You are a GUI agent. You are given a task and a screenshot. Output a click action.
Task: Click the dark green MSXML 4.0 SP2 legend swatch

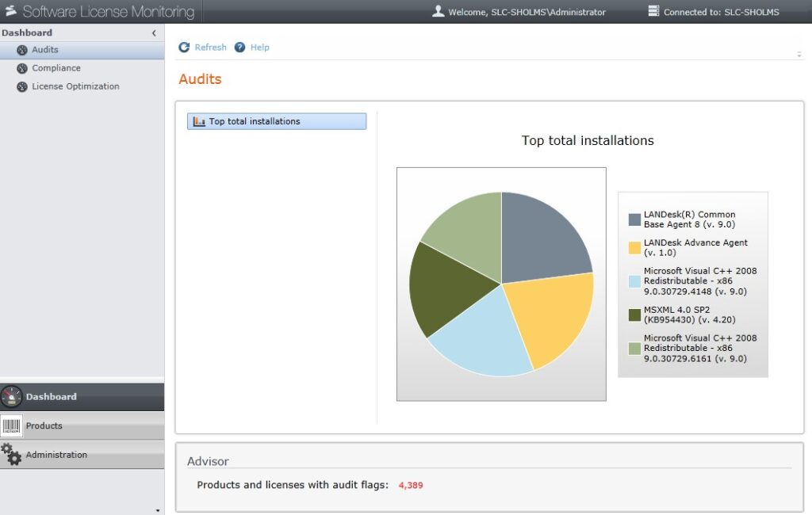[x=634, y=315]
